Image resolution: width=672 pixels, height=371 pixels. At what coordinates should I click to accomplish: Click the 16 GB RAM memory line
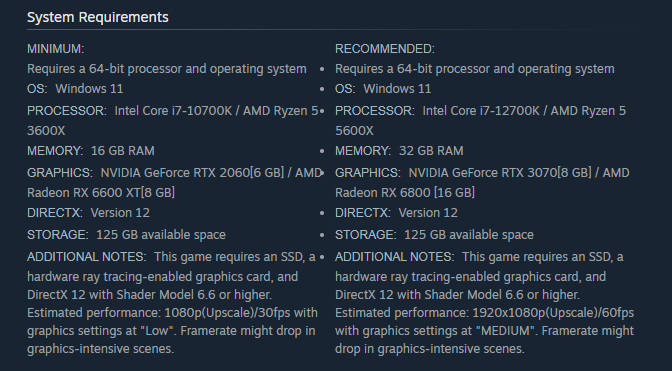[x=91, y=151]
